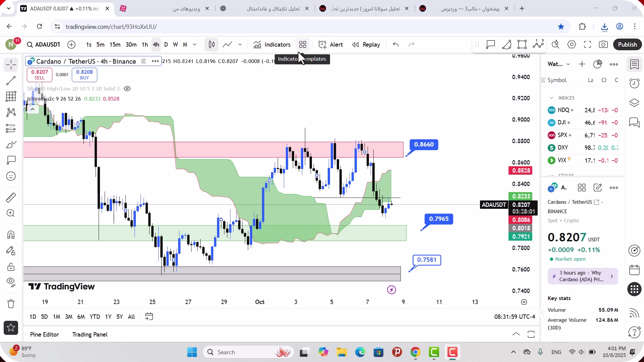The width and height of the screenshot is (644, 362).
Task: Activate the zoom in tool
Action: pos(11,213)
